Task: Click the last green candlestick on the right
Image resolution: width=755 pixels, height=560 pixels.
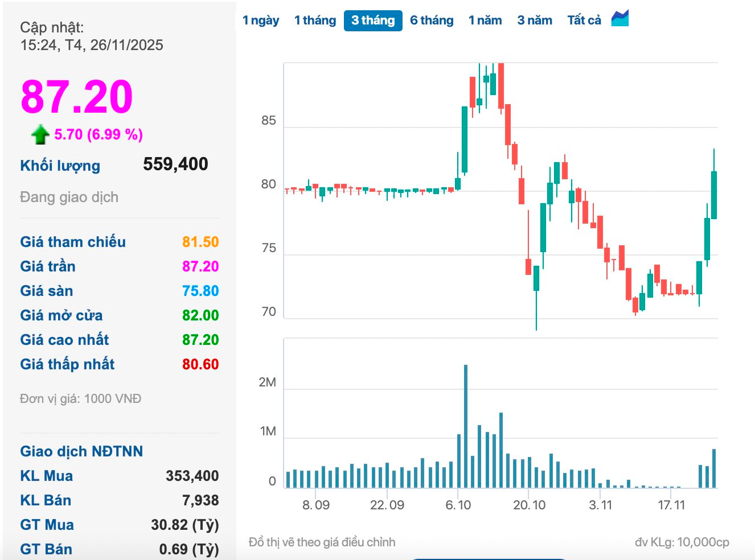Action: (713, 195)
